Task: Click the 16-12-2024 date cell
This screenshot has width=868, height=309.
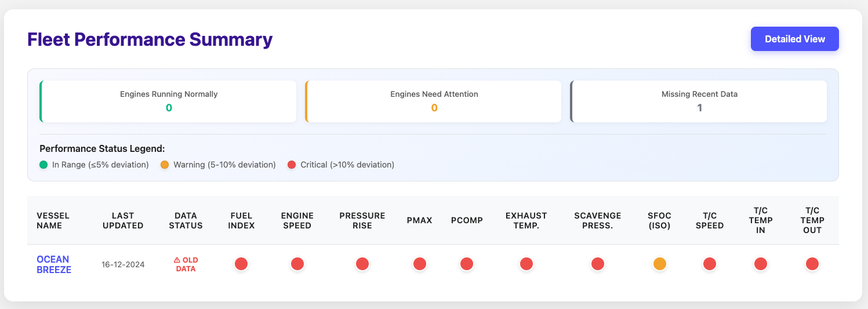Action: pyautogui.click(x=123, y=264)
